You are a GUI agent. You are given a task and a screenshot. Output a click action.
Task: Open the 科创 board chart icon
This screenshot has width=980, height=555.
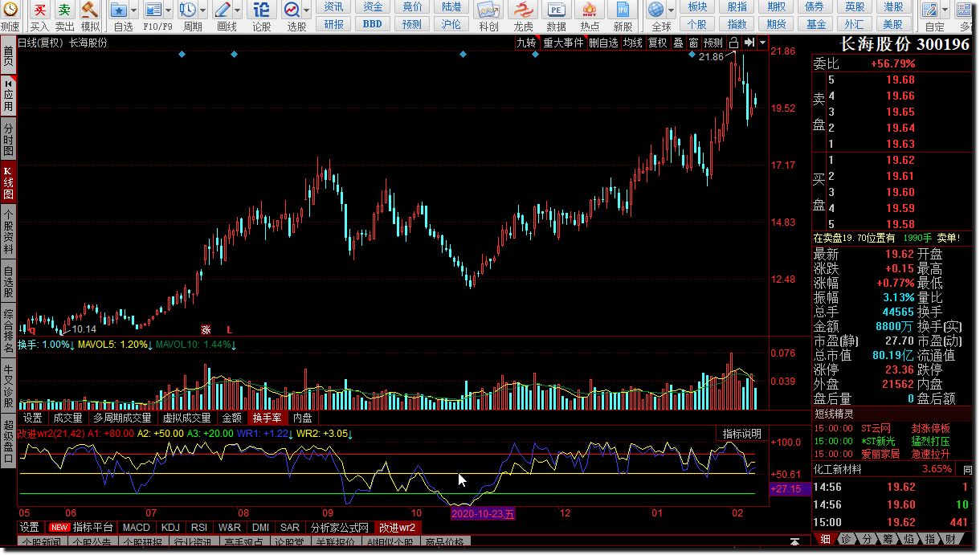click(x=488, y=10)
